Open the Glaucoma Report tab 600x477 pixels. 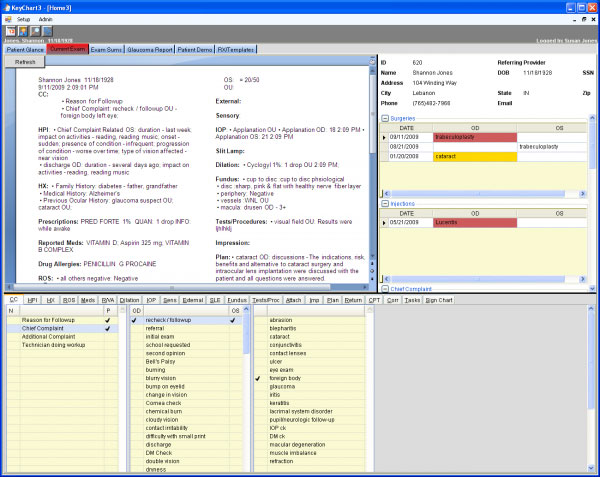pos(150,50)
